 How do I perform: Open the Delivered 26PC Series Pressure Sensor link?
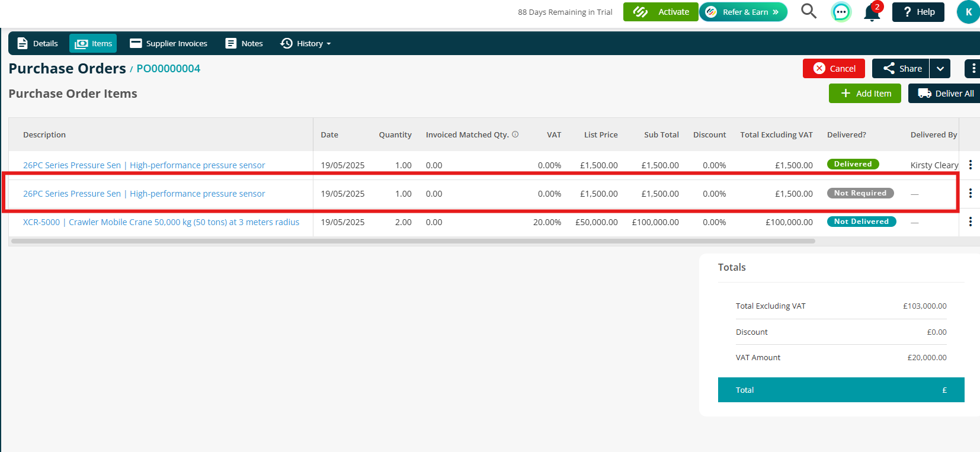[x=144, y=165]
